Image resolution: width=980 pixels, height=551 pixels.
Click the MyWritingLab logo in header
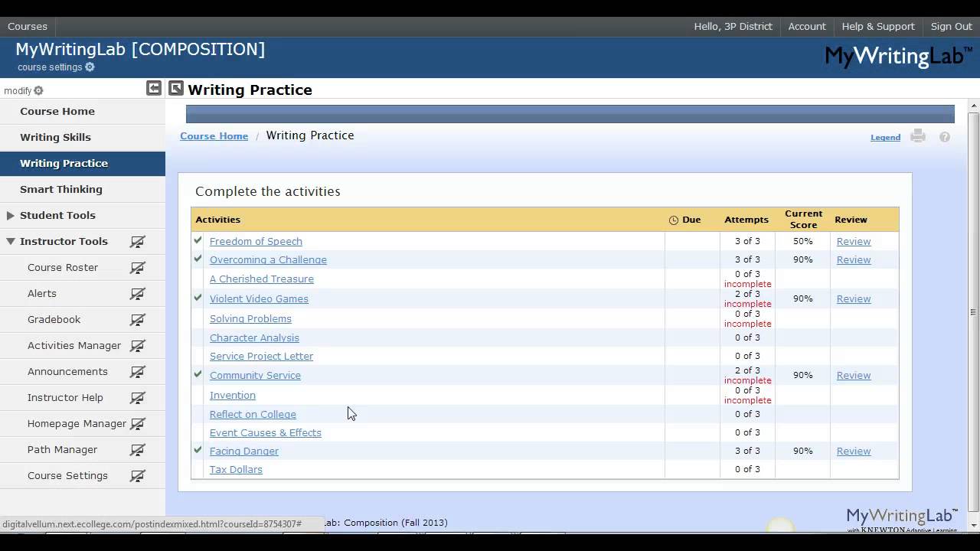pyautogui.click(x=898, y=56)
